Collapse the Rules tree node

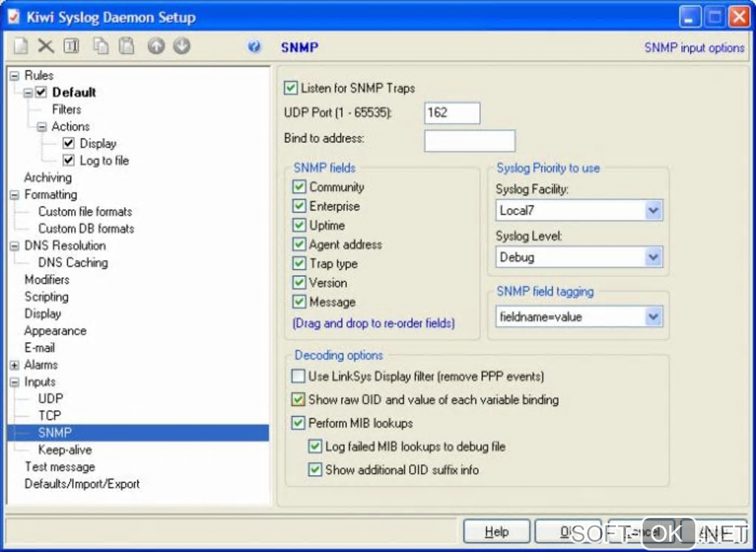point(15,76)
